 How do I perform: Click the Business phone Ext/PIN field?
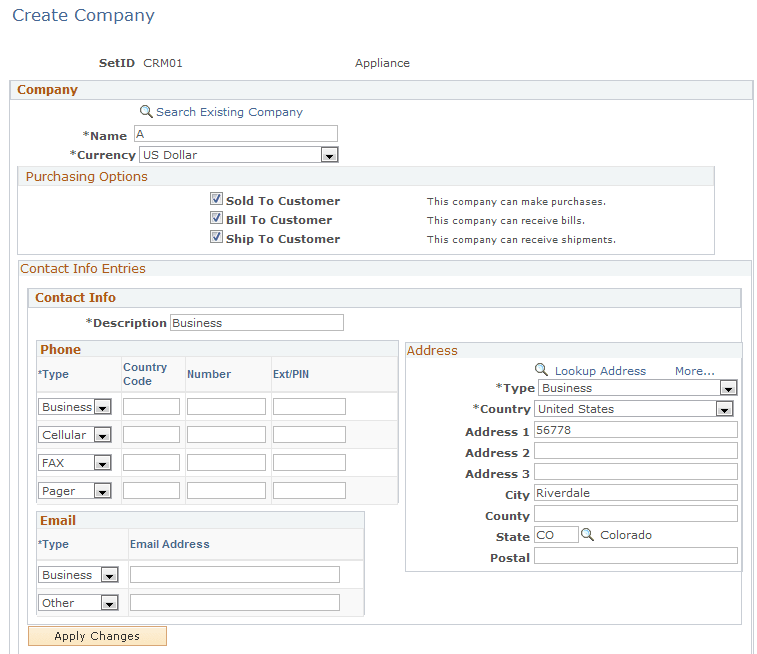pos(309,406)
